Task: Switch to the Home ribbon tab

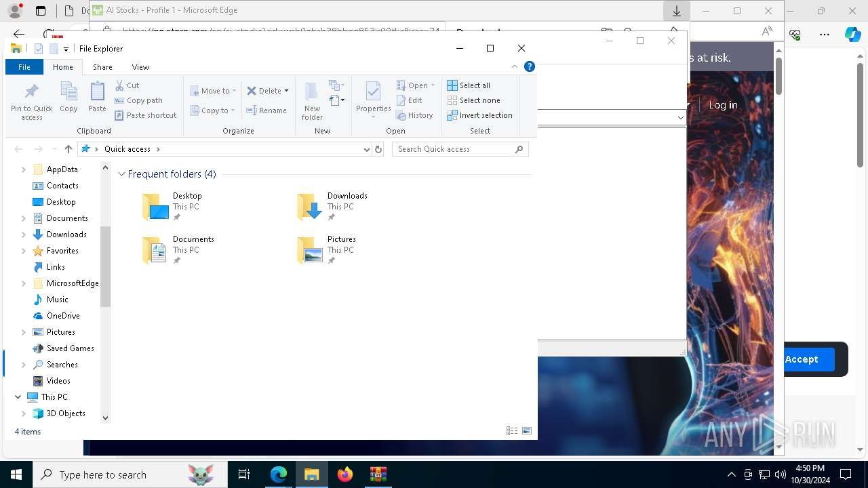Action: pos(62,67)
